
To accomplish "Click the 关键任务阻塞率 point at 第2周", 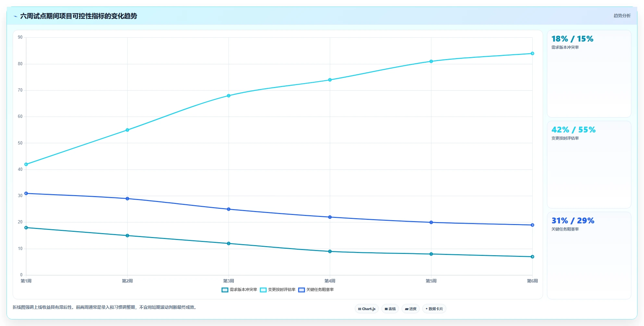I will tap(127, 199).
